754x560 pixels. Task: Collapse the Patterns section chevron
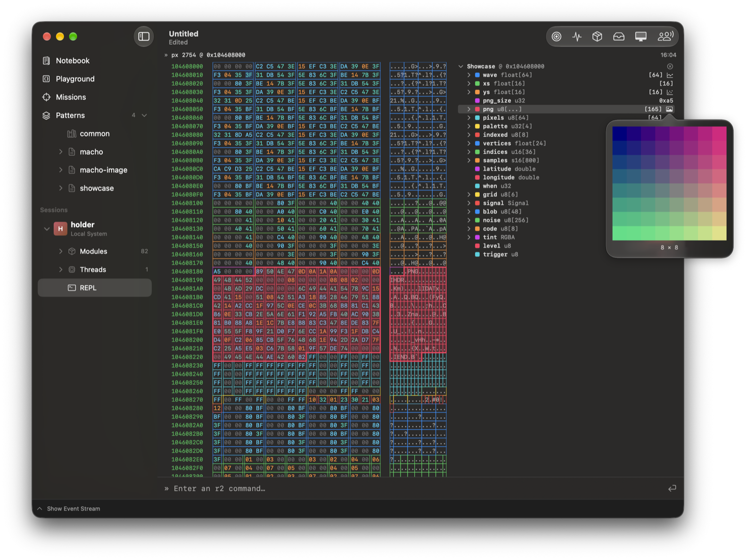(x=144, y=115)
